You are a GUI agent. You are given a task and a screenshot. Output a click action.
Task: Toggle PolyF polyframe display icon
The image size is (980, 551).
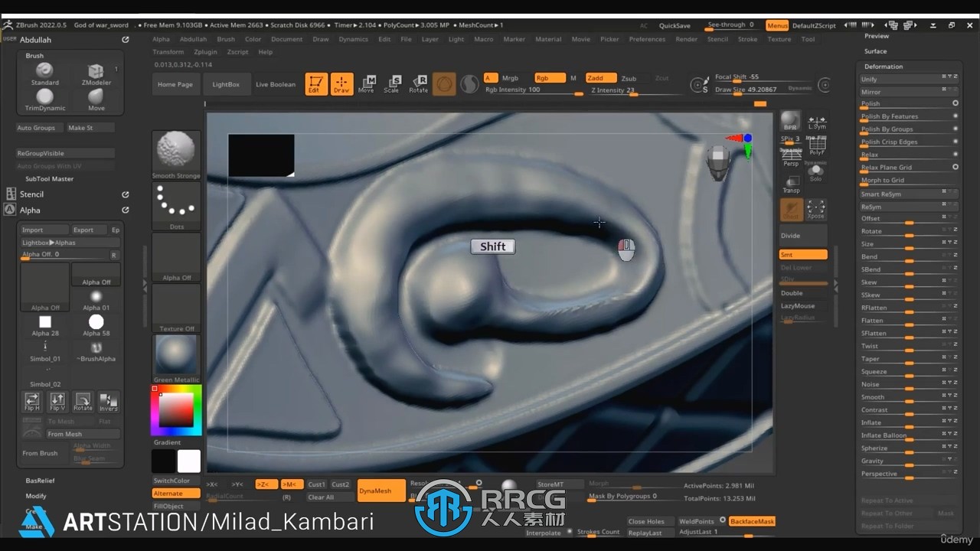coord(817,145)
